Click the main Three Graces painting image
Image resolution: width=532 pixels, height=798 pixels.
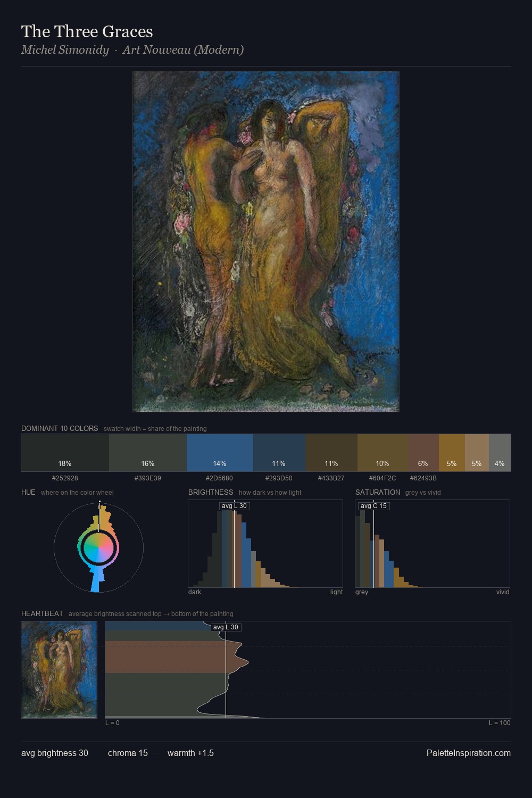pyautogui.click(x=266, y=242)
